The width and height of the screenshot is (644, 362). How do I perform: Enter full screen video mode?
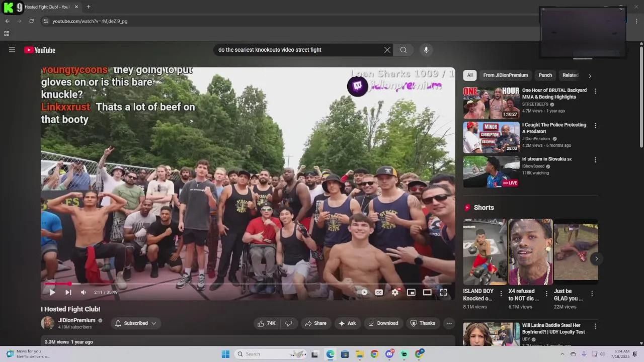pos(443,292)
